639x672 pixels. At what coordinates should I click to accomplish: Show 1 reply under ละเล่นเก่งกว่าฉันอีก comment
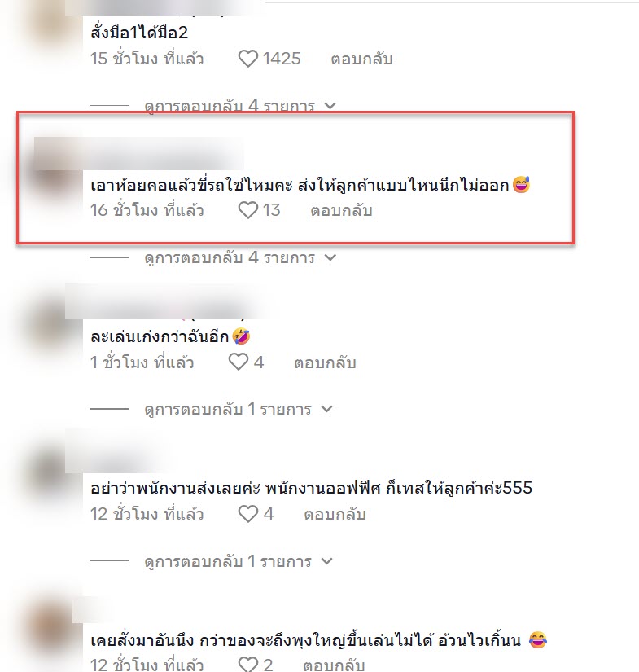coord(239,409)
